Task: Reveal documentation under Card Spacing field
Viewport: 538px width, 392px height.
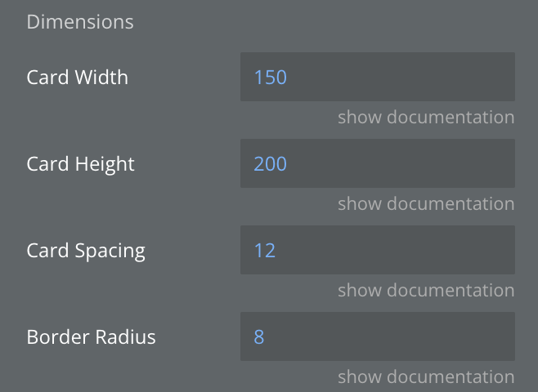Action: pos(426,291)
